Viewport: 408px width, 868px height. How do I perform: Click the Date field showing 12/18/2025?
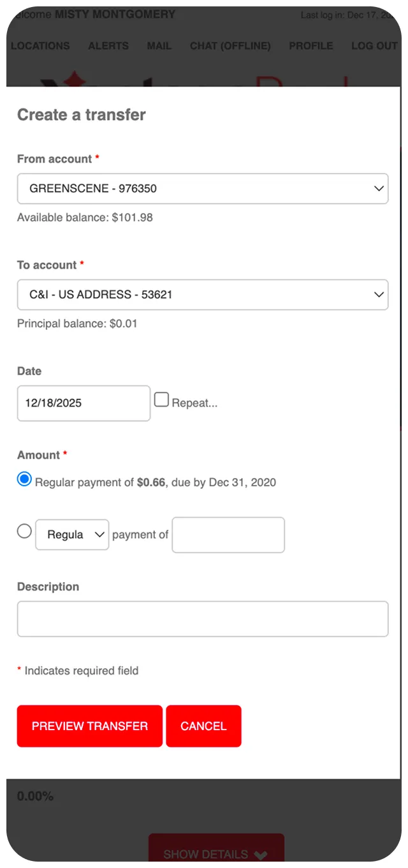click(x=84, y=403)
